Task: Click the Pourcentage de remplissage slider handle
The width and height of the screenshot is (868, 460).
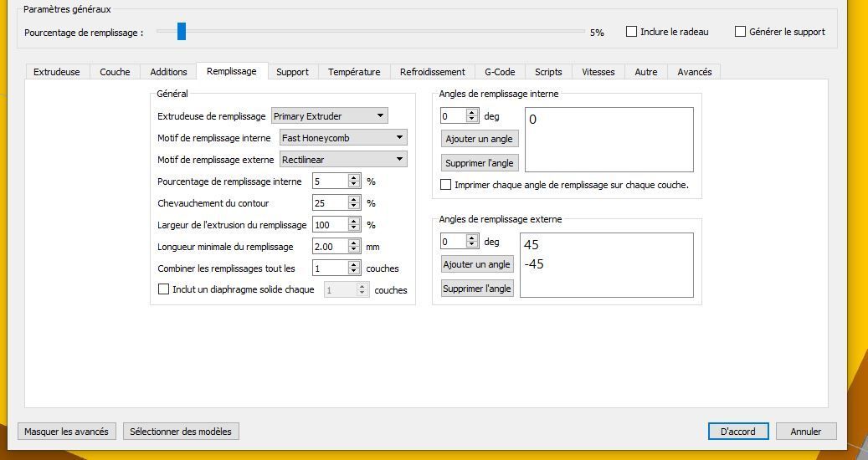Action: click(x=182, y=32)
